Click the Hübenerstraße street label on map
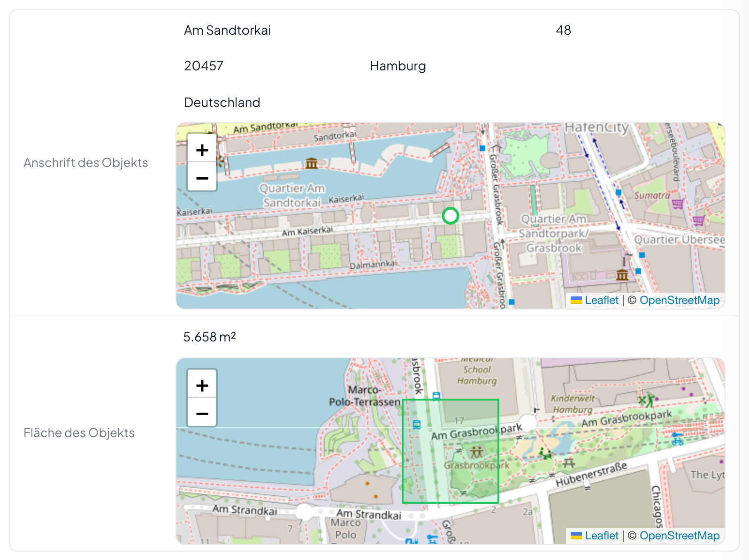The width and height of the screenshot is (749, 560). click(591, 475)
